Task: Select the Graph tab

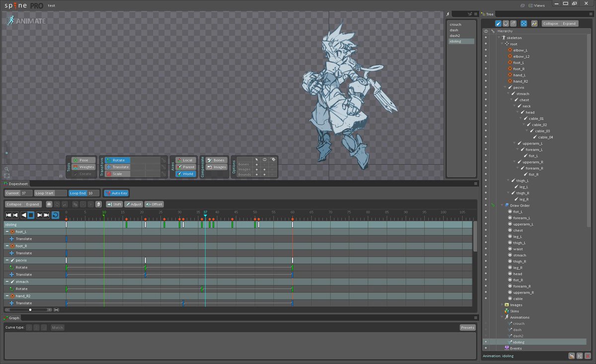Action: tap(12, 318)
